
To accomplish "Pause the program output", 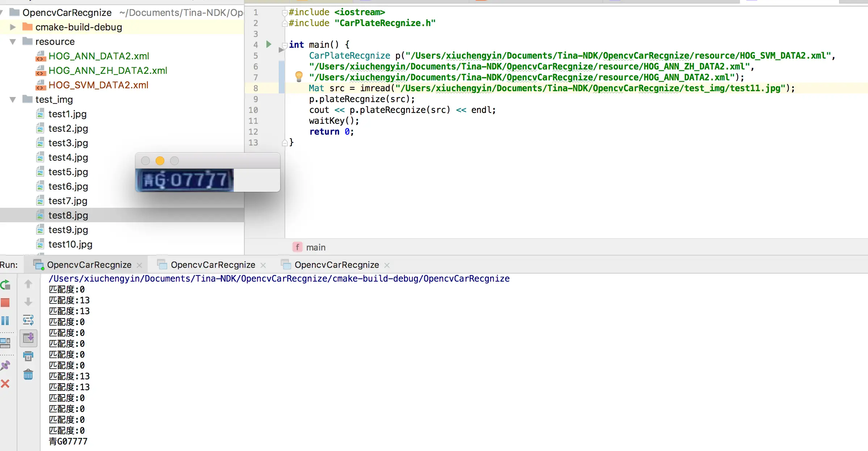I will point(5,320).
